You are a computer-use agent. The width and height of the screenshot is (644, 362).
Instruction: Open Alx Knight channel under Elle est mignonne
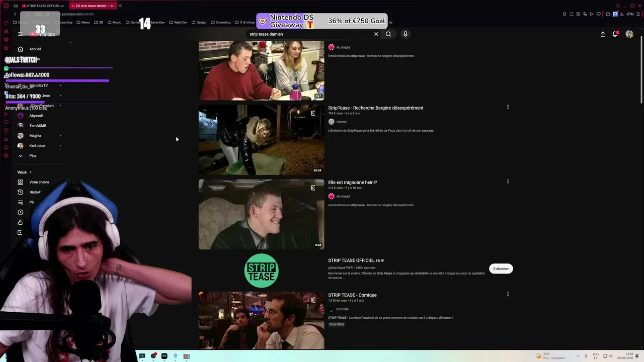(343, 197)
